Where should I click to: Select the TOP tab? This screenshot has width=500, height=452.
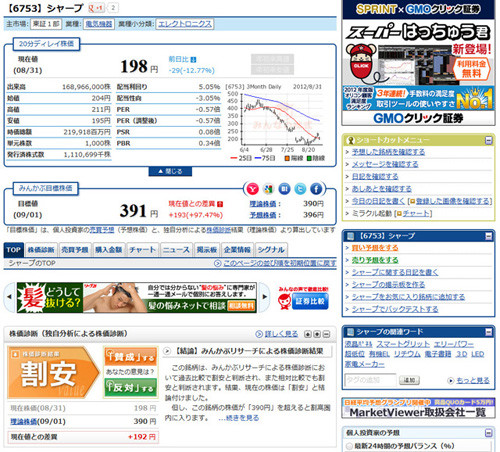14,250
